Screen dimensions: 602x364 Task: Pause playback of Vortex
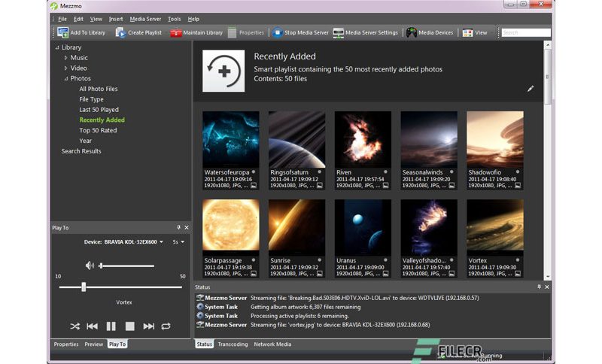[111, 326]
